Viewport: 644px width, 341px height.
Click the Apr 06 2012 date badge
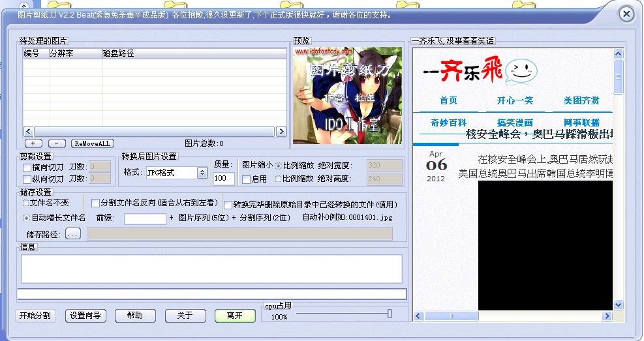click(436, 166)
